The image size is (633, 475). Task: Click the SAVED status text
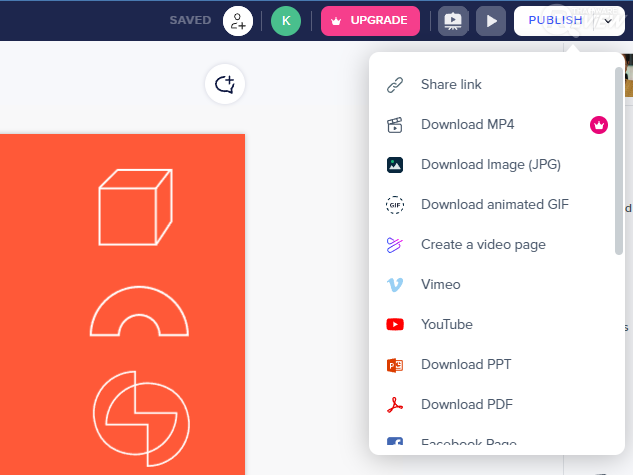click(190, 20)
